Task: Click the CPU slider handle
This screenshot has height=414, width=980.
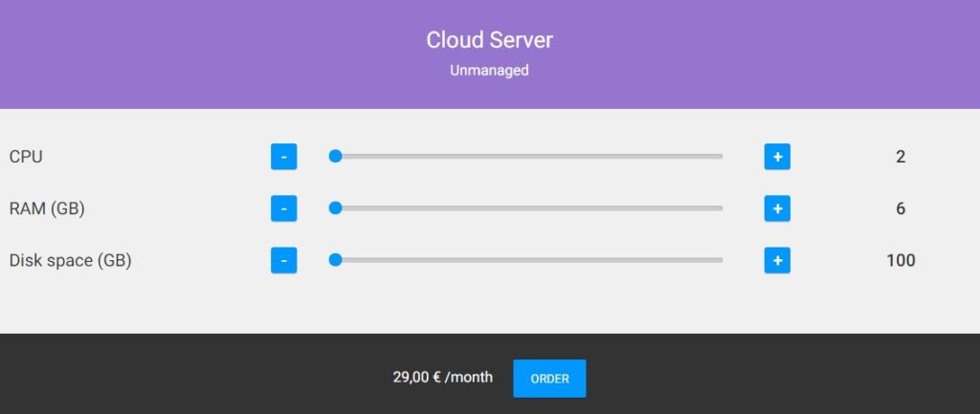Action: 336,156
